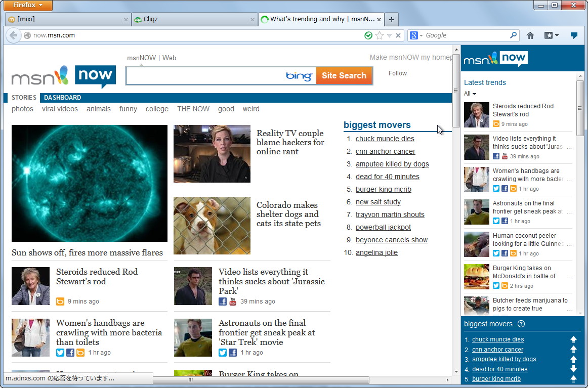The width and height of the screenshot is (588, 388).
Task: Click Make msnNOW my homepage link
Action: 410,57
